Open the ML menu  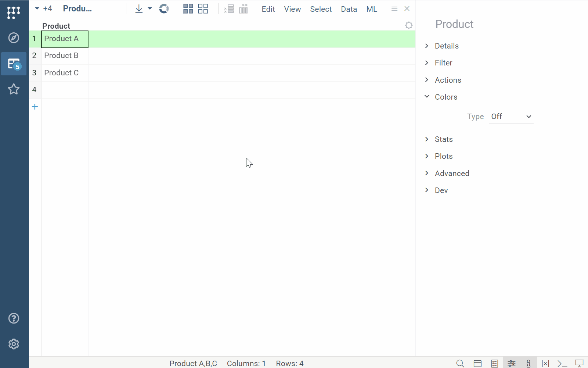pyautogui.click(x=372, y=9)
